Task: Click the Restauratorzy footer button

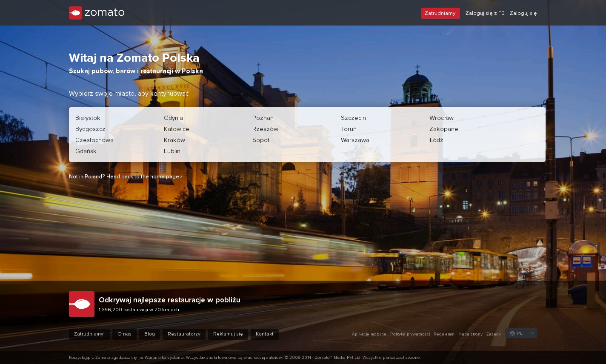Action: coord(184,334)
